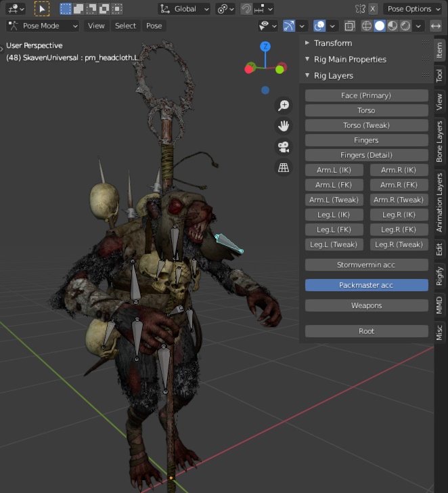Open Global transform orientation dropdown

184,9
